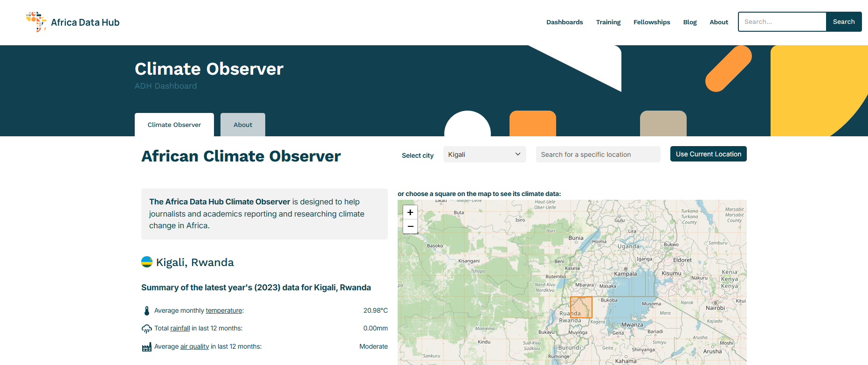The width and height of the screenshot is (868, 365).
Task: Click the thermometer temperature icon
Action: (147, 311)
